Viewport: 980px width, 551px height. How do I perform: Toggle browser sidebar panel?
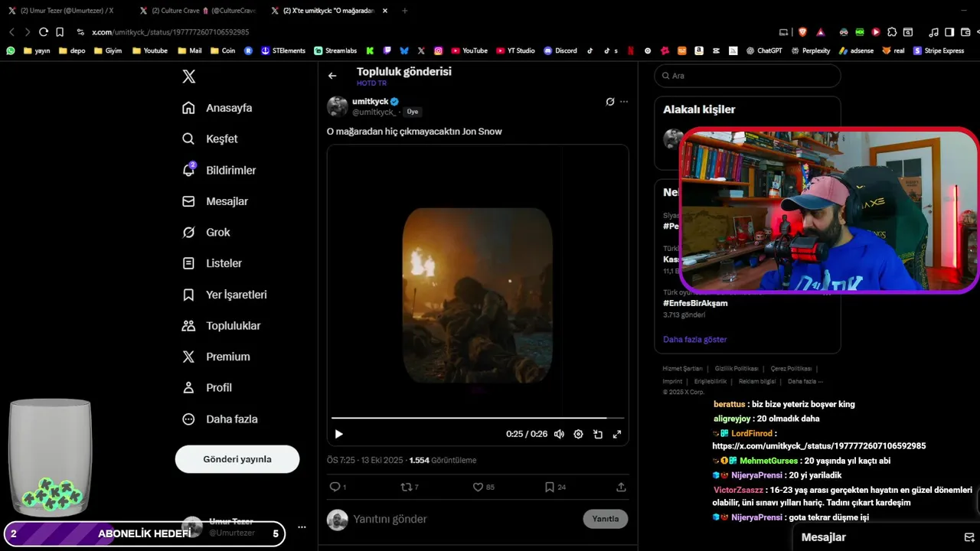pyautogui.click(x=949, y=32)
